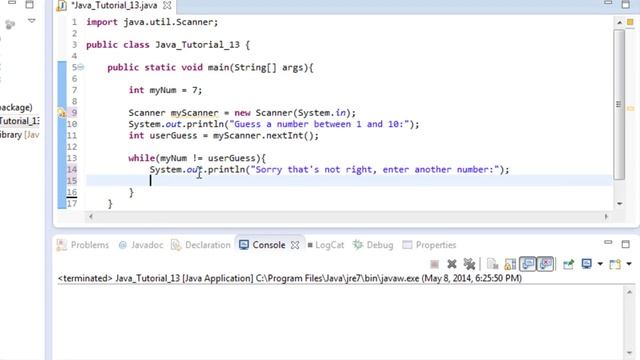Toggle the Scroll Lock console icon
The width and height of the screenshot is (640, 360).
tap(510, 264)
